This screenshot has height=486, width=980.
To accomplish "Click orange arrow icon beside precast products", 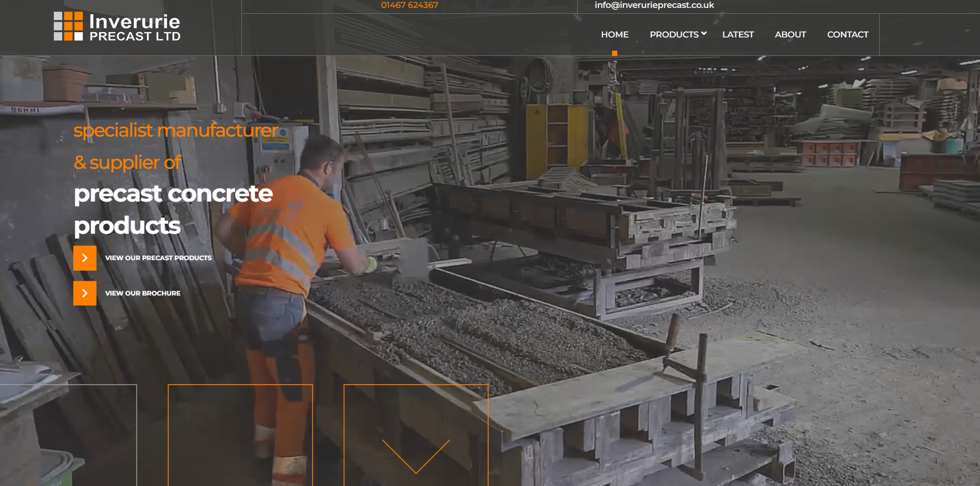I will (x=85, y=258).
